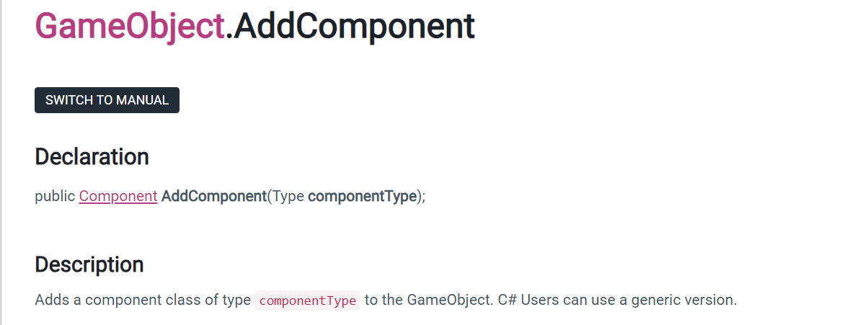This screenshot has width=868, height=325.
Task: Click the word 'GameObject' in the description
Action: tap(449, 300)
